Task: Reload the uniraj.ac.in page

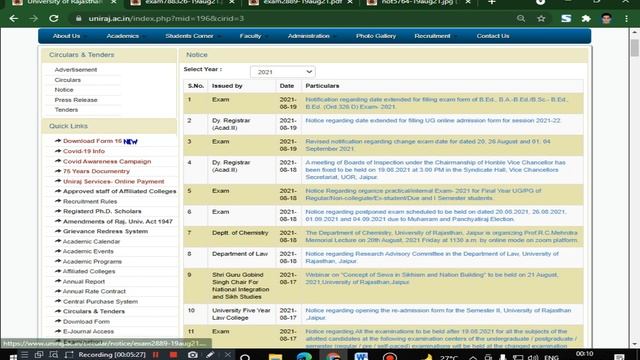Action: tap(53, 19)
